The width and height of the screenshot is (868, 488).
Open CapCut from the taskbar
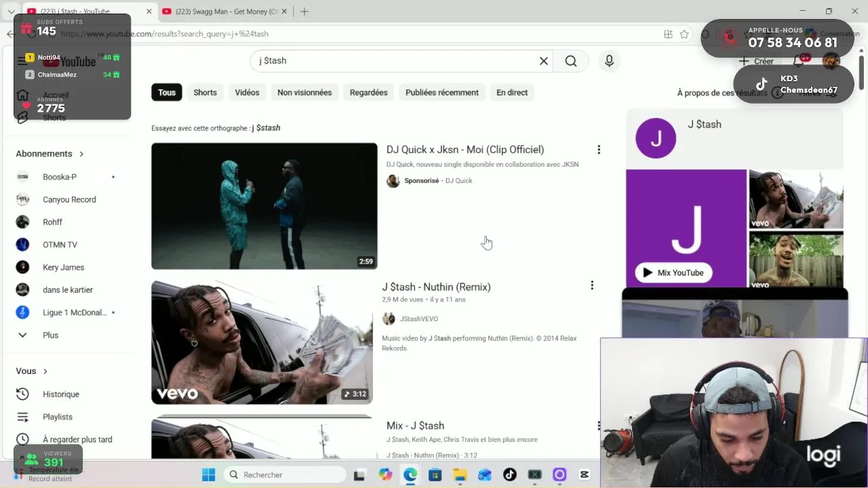tap(585, 474)
